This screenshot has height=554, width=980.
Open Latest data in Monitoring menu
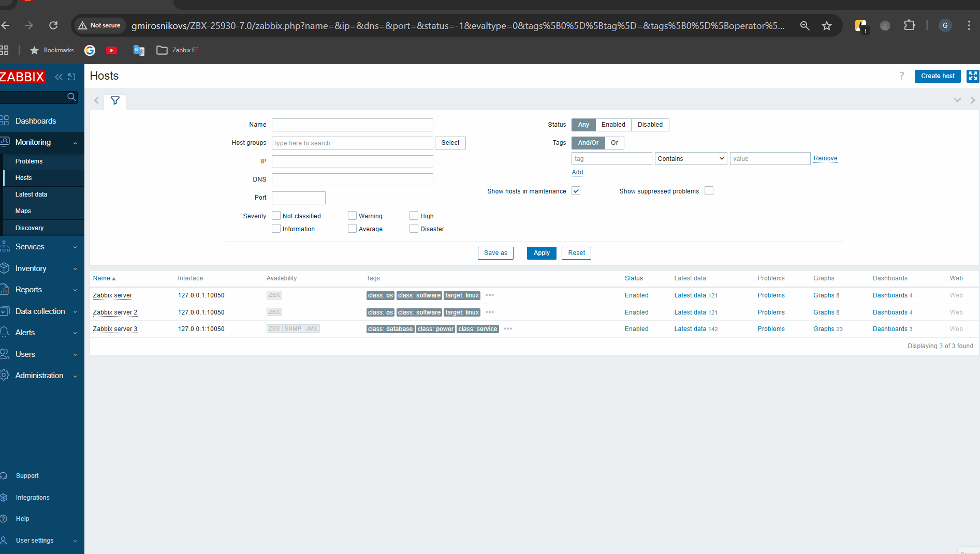coord(31,194)
